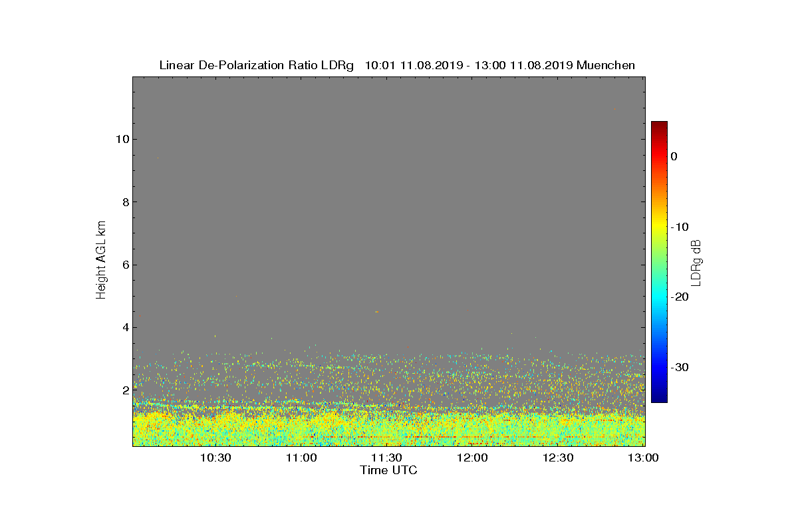Screen dimensions: 798x532
Task: Click the colorbar value '-10'
Action: pyautogui.click(x=679, y=227)
